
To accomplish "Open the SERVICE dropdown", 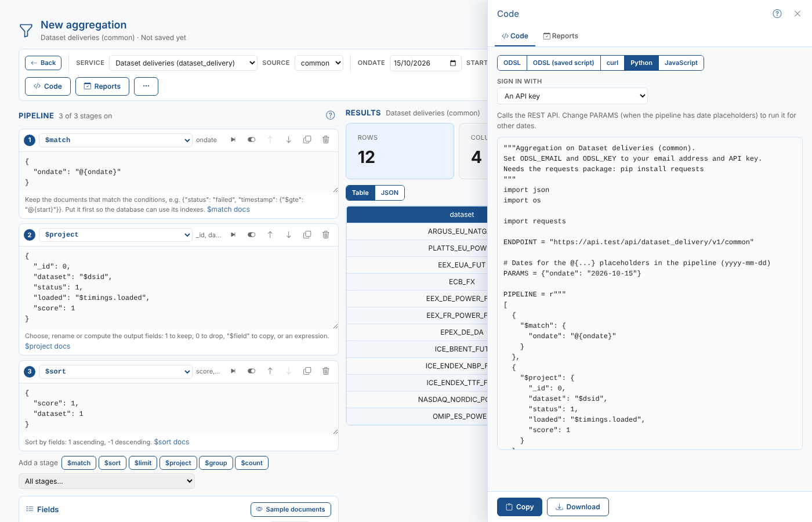I will coord(183,63).
